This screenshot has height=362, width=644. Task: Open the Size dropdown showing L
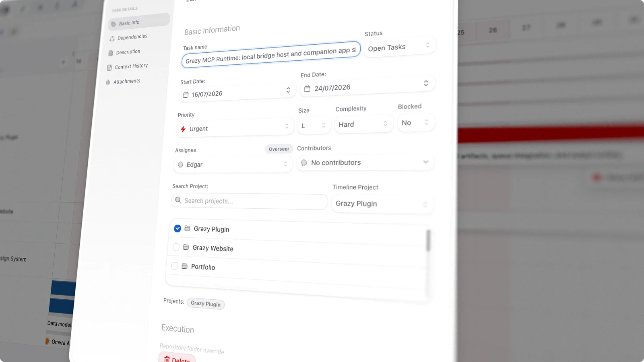pyautogui.click(x=314, y=125)
